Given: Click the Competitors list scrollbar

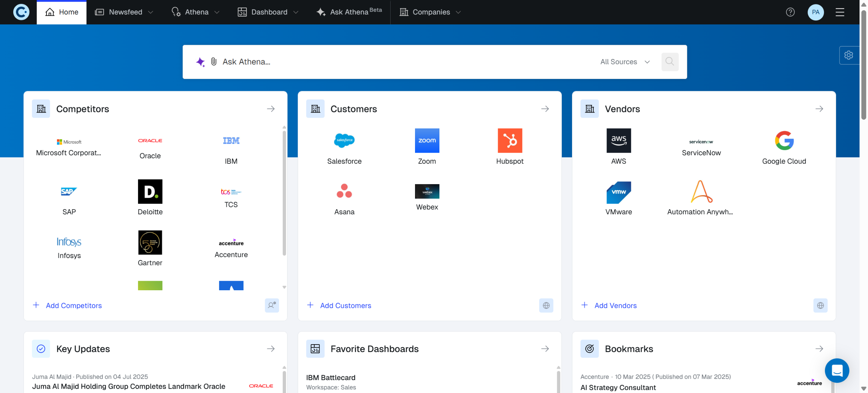Looking at the screenshot, I should 284,193.
